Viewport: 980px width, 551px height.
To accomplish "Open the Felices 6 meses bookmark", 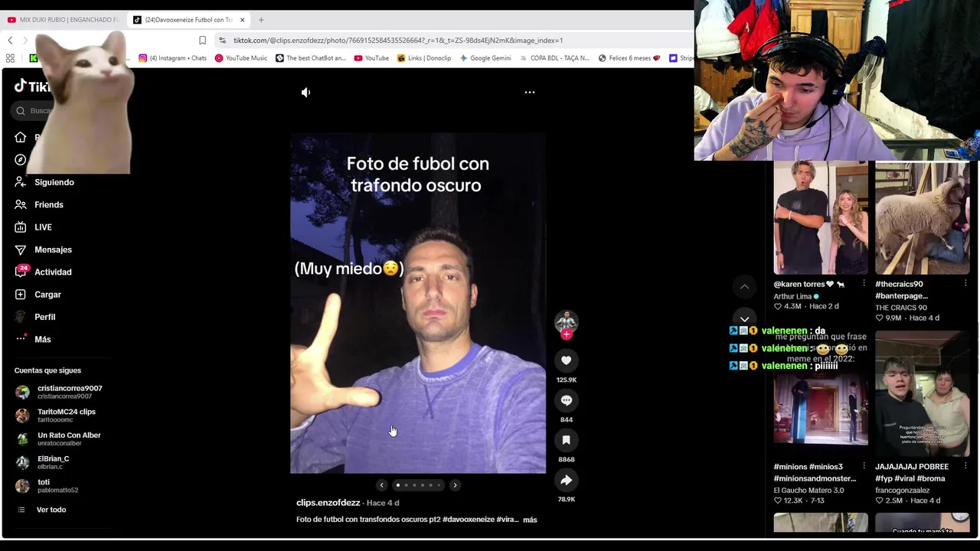I will coord(629,58).
